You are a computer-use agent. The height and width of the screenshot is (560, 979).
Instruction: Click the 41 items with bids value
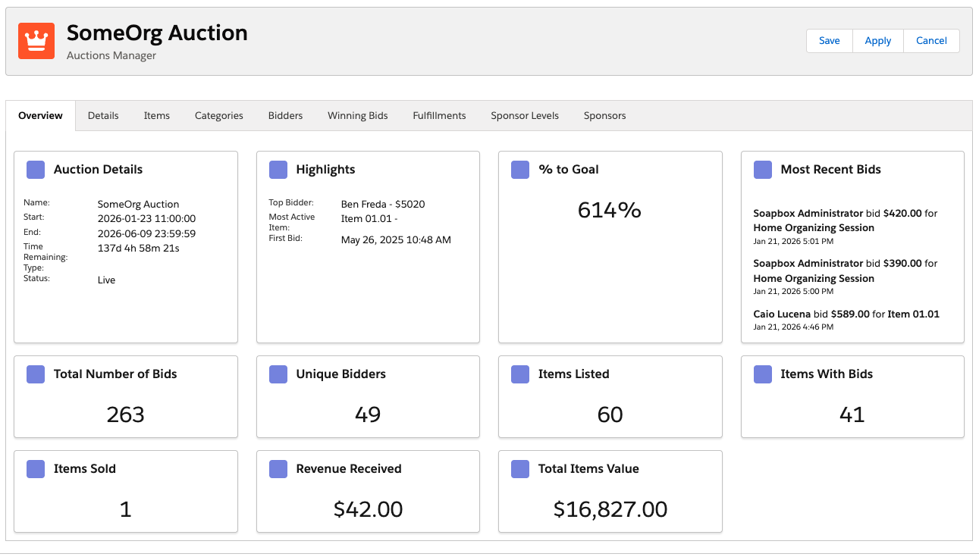852,415
